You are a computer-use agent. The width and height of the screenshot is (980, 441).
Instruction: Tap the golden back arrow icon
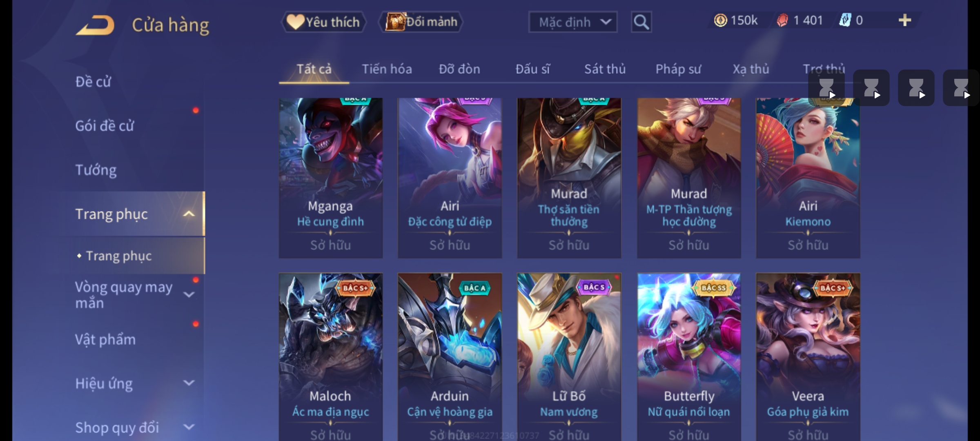[95, 25]
